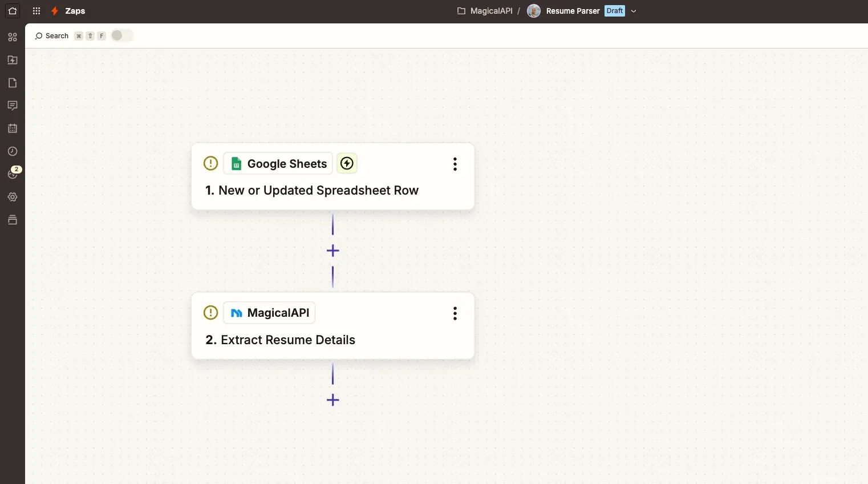The image size is (868, 484).
Task: Open the document page sidebar icon
Action: click(13, 83)
